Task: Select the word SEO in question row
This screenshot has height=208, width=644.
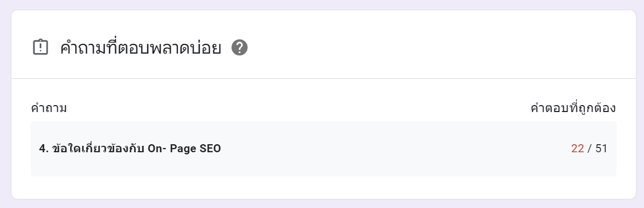Action: pyautogui.click(x=211, y=148)
